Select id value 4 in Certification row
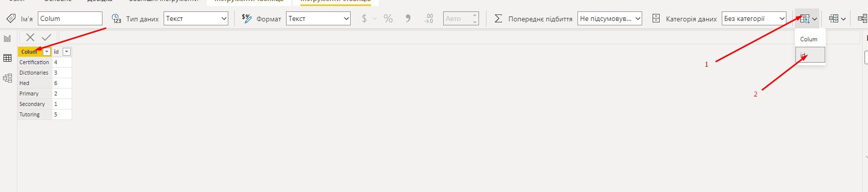This screenshot has height=192, width=868. [x=62, y=62]
